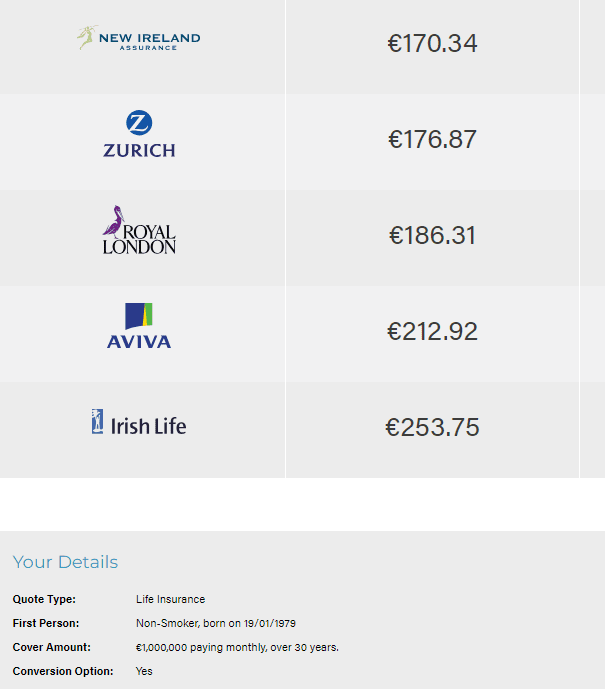Click the Aviva logo

(139, 327)
